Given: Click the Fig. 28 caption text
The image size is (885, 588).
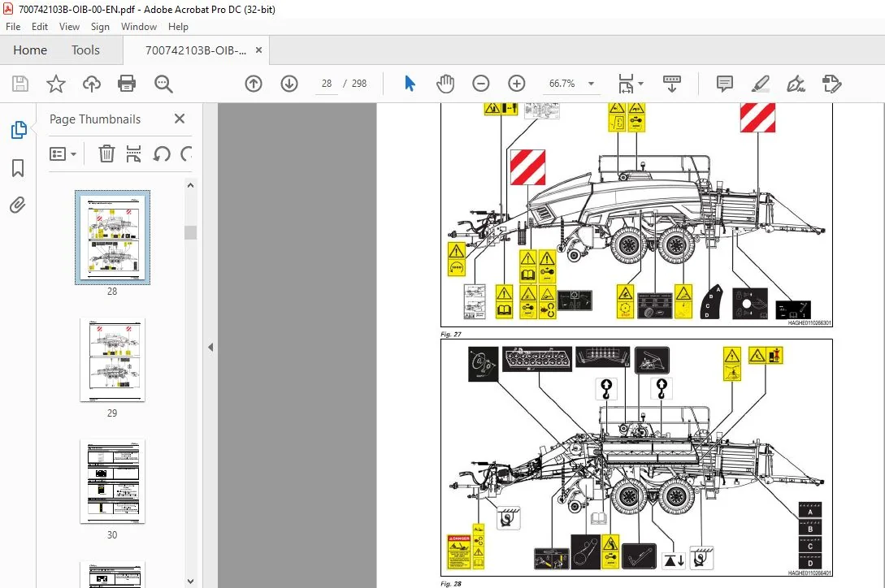Looking at the screenshot, I should pos(450,583).
